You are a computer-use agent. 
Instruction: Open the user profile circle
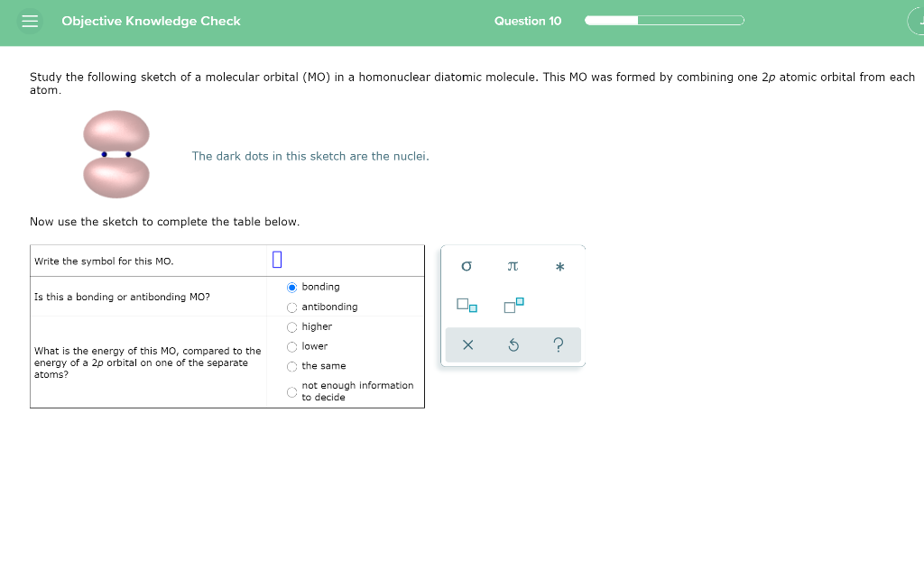click(918, 21)
